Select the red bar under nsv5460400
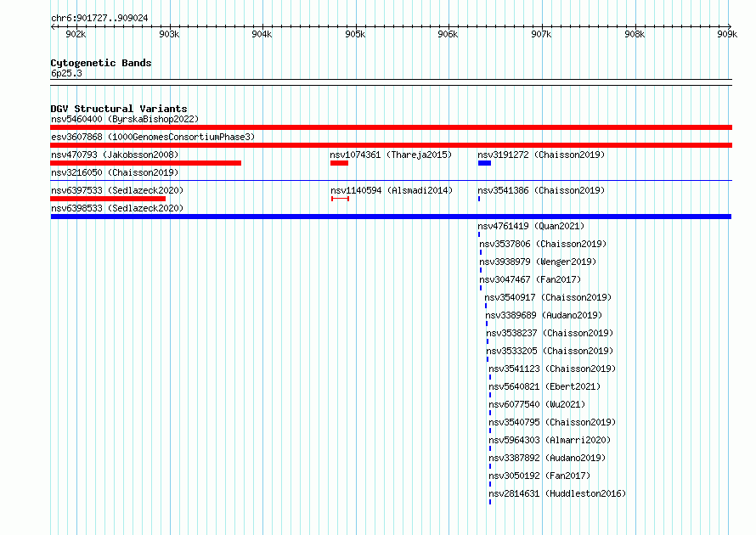The image size is (756, 535). click(x=391, y=127)
